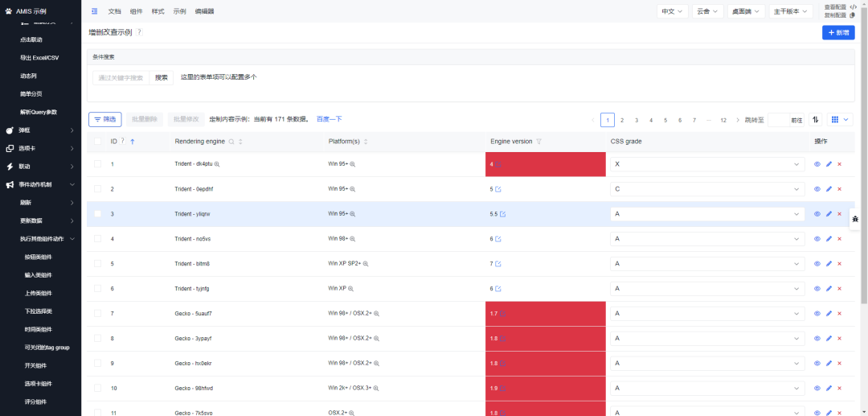Click the blue 新增 button
The height and width of the screenshot is (416, 868).
click(x=838, y=32)
